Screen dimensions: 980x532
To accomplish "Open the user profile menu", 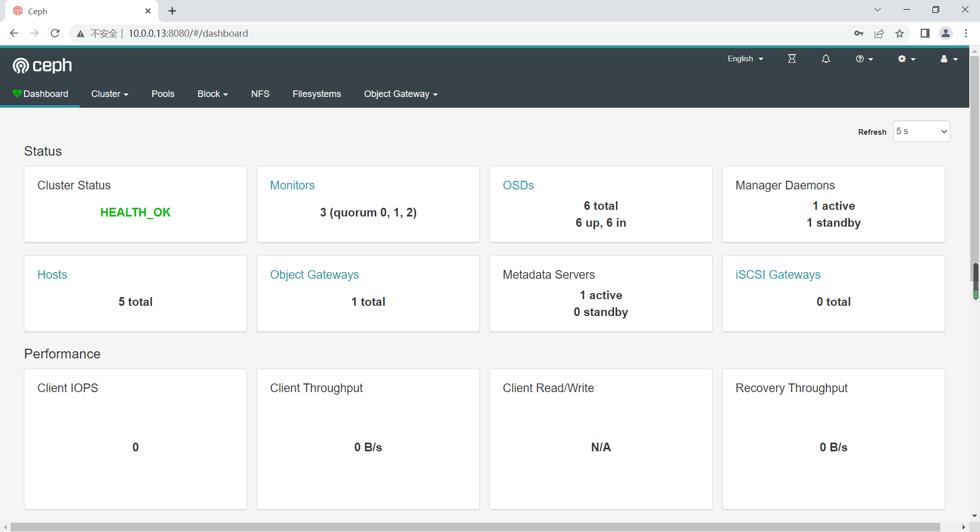I will [x=949, y=59].
